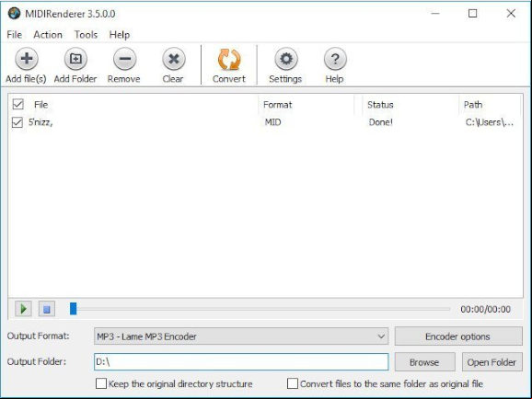532x399 pixels.
Task: Open the Action menu
Action: tap(48, 35)
